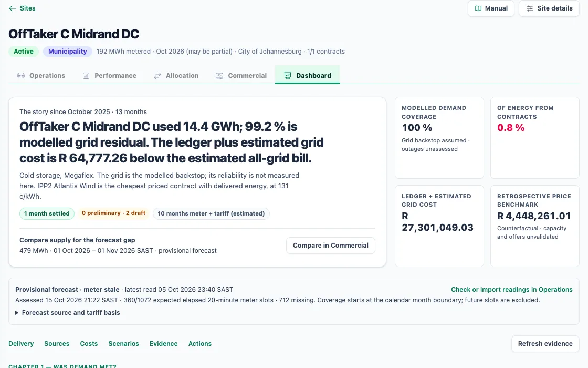The width and height of the screenshot is (588, 368).
Task: Click the Active status badge
Action: pyautogui.click(x=24, y=52)
